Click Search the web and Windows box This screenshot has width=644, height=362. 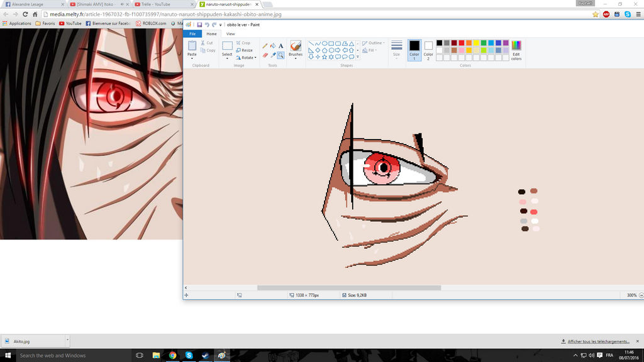[x=74, y=356]
